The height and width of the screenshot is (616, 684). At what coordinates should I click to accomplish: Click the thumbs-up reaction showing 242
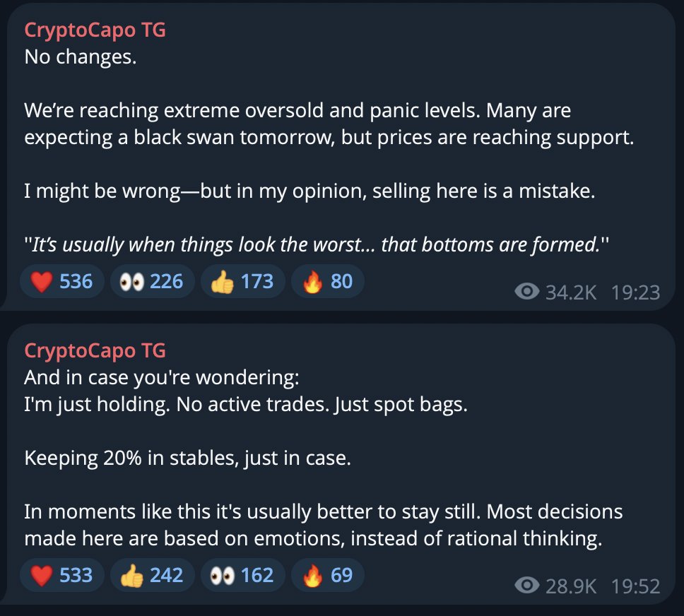point(152,575)
